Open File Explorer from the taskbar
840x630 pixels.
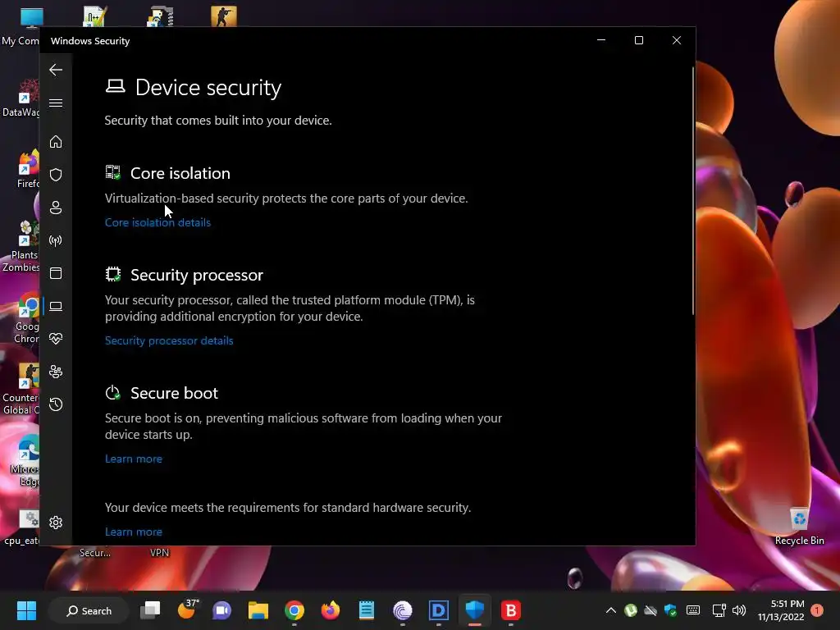click(x=258, y=610)
